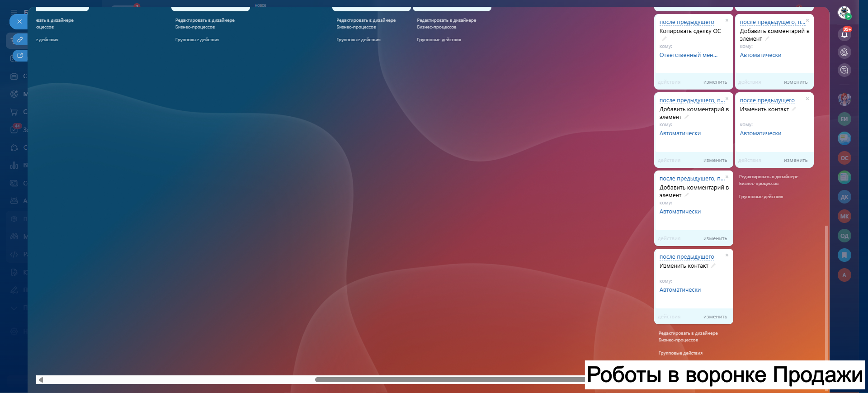This screenshot has height=393, width=868.
Task: Toggle the hamburger menu in the left sidebar
Action: pos(14,12)
